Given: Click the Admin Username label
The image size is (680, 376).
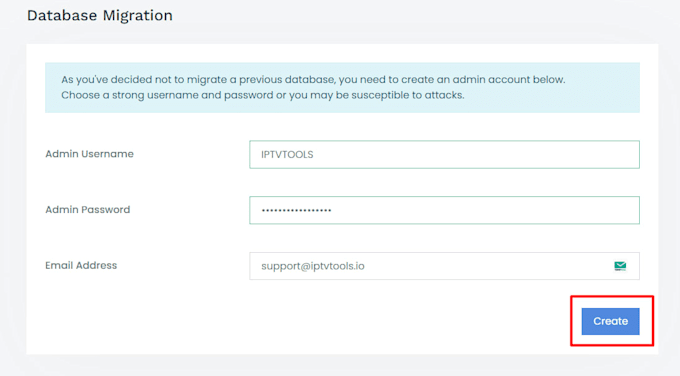Looking at the screenshot, I should click(89, 154).
